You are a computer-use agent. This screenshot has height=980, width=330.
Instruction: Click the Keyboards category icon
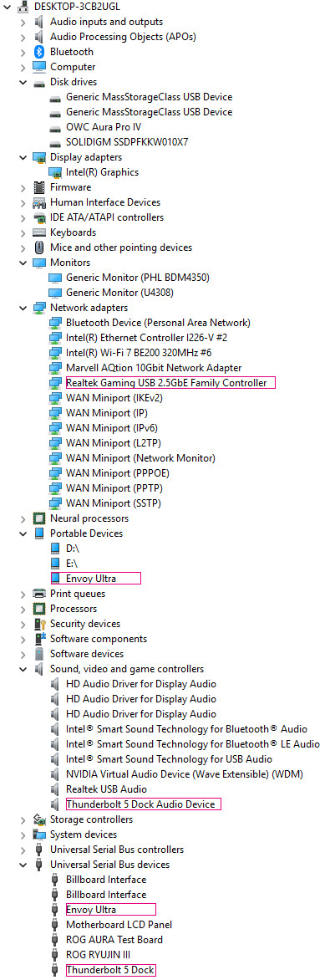pos(39,232)
